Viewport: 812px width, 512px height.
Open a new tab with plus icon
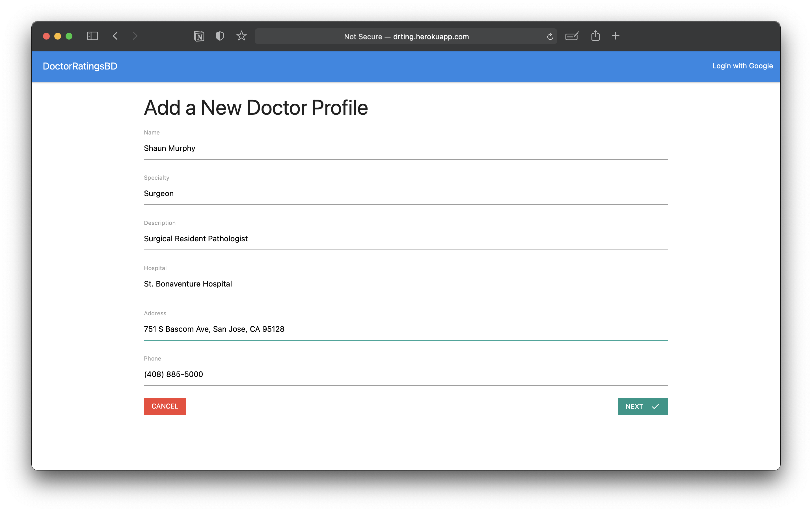pos(616,36)
